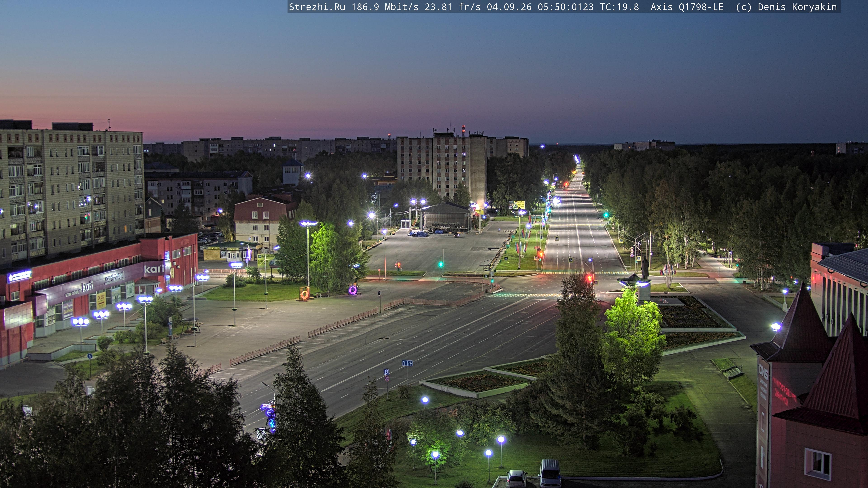Click the 186.9 Mbit/s bitrate reading

click(385, 7)
